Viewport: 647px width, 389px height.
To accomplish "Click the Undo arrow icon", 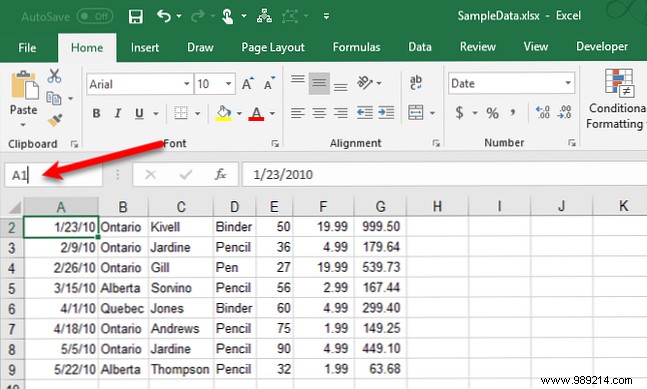I will point(164,16).
